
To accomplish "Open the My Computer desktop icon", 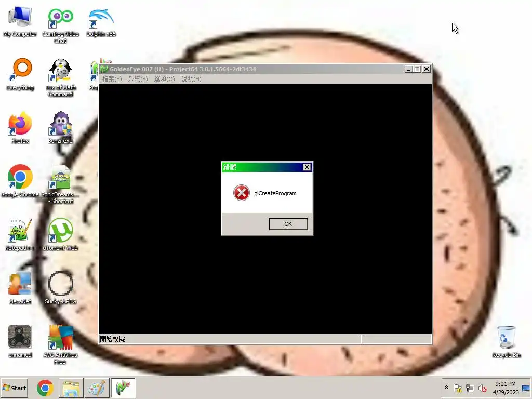I will click(20, 21).
